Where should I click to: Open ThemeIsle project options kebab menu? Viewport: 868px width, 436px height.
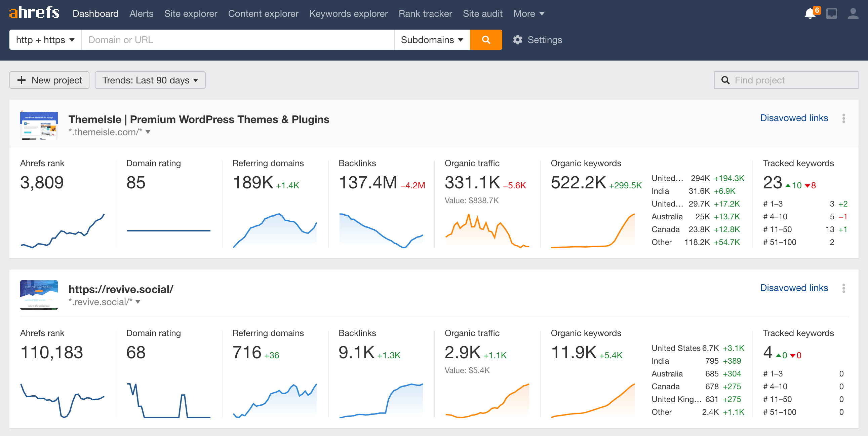pos(844,118)
